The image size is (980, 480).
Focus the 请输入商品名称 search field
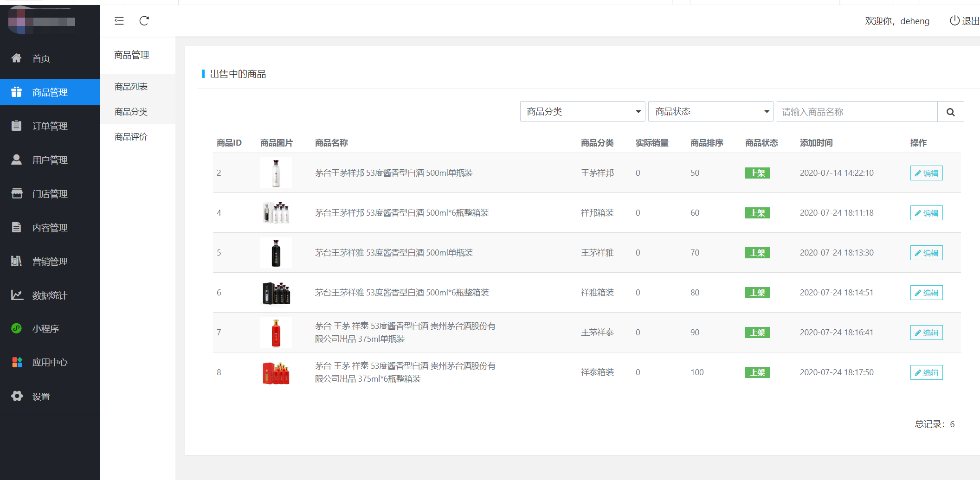857,112
